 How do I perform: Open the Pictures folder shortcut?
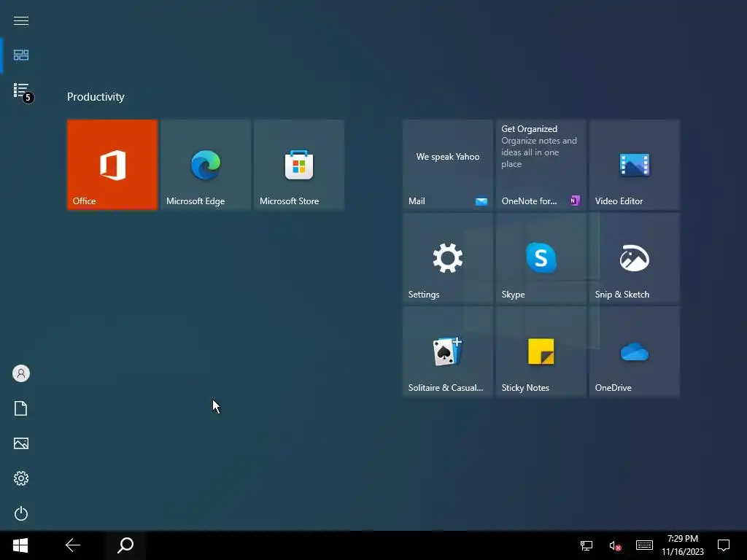click(x=21, y=443)
